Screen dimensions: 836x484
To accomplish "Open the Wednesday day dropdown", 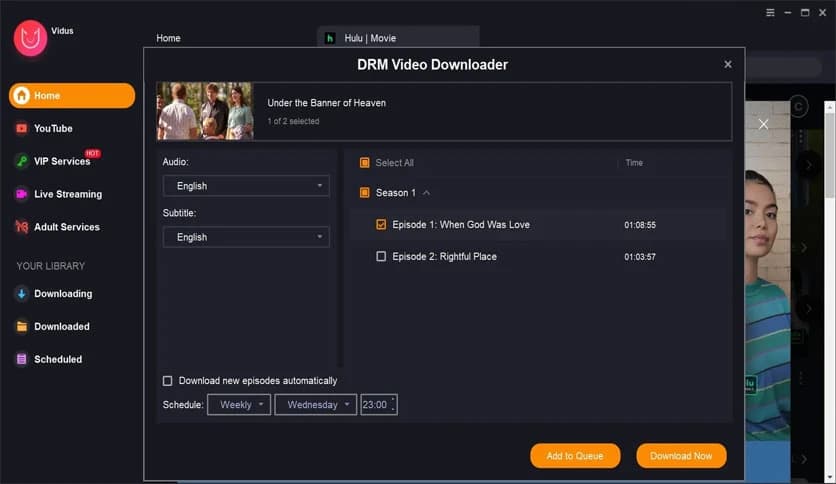I will pyautogui.click(x=316, y=405).
